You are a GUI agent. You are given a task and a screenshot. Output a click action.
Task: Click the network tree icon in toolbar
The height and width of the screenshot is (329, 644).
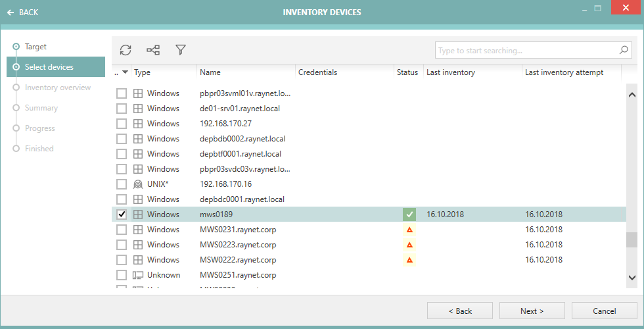153,50
